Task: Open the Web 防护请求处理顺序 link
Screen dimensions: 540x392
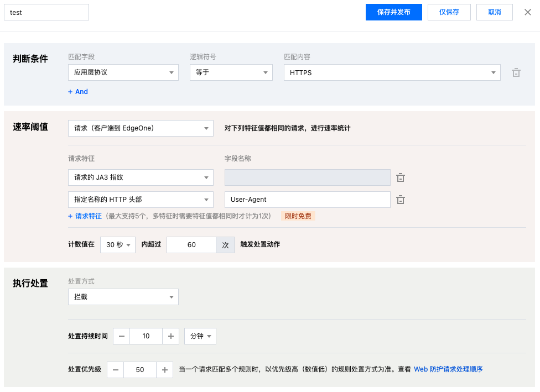Action: (x=448, y=369)
